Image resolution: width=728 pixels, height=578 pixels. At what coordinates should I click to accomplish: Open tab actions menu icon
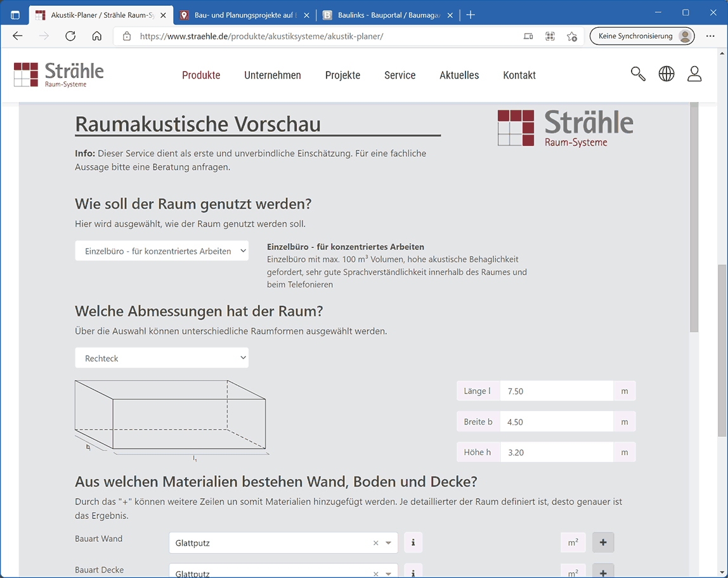pyautogui.click(x=15, y=15)
